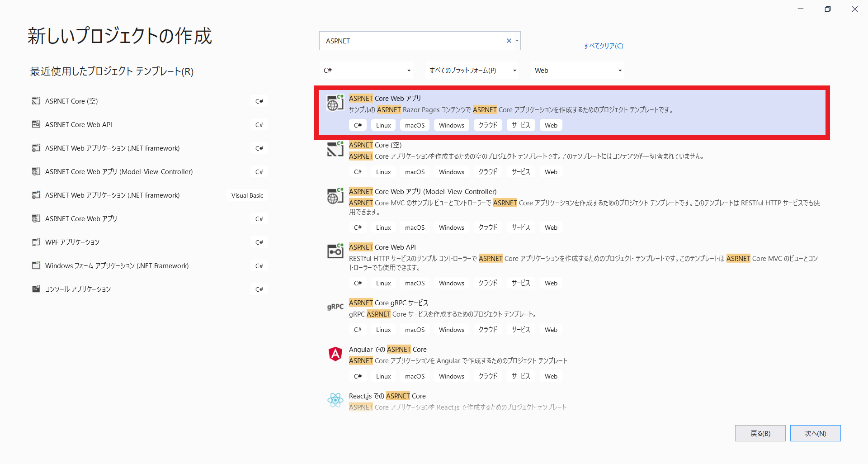Image resolution: width=868 pixels, height=464 pixels.
Task: Click the Visual Basic ASP.NET Web アプリケーション icon
Action: coord(36,195)
